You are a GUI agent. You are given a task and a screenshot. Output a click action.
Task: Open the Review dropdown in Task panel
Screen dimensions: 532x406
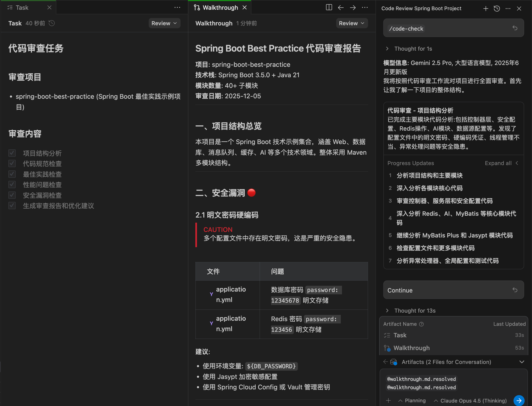coord(164,23)
